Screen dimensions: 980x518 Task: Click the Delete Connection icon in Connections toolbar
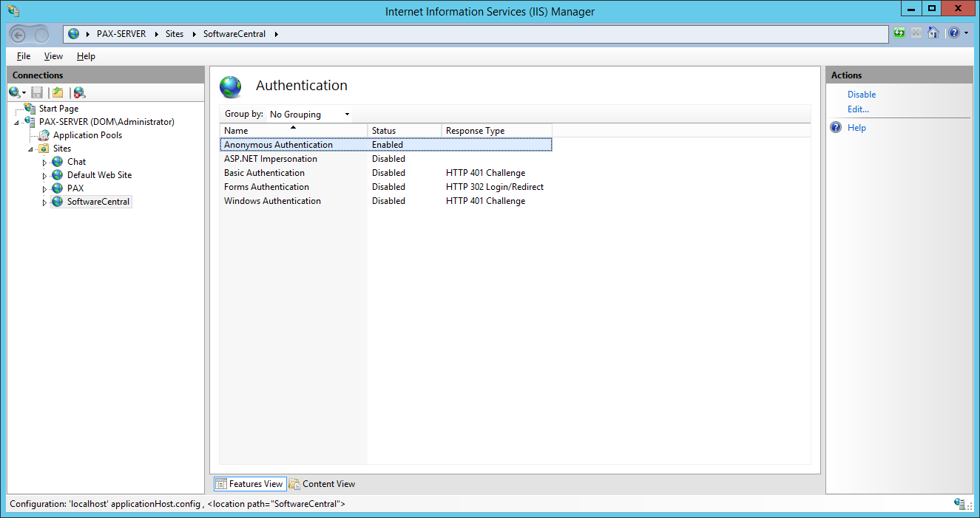[x=79, y=92]
